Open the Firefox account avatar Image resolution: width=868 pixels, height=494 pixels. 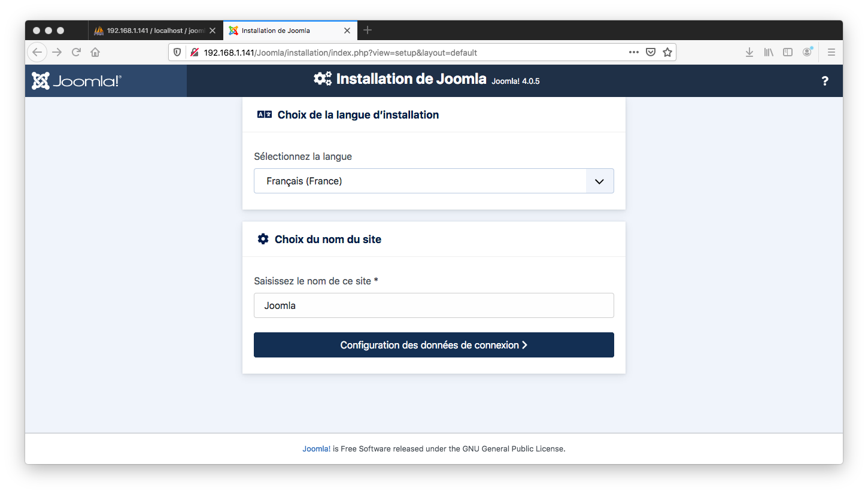tap(807, 52)
